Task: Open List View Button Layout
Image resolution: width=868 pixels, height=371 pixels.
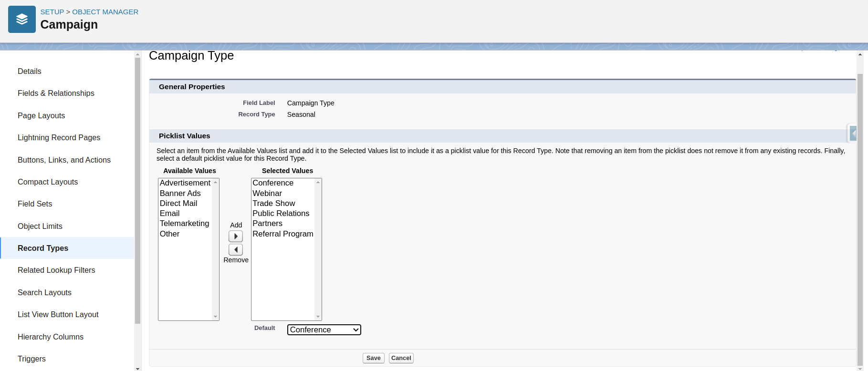Action: pos(58,314)
